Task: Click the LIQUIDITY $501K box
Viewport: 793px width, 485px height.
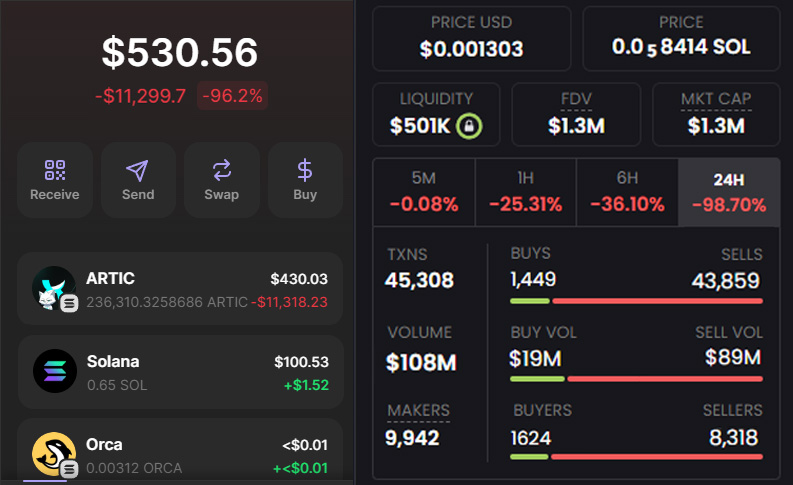Action: 436,115
